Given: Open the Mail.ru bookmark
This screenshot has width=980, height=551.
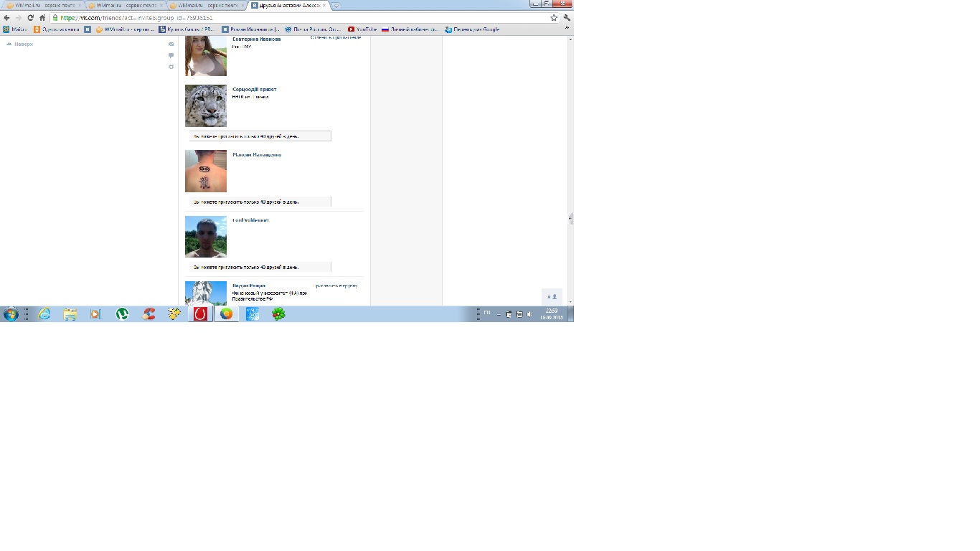Looking at the screenshot, I should (15, 29).
